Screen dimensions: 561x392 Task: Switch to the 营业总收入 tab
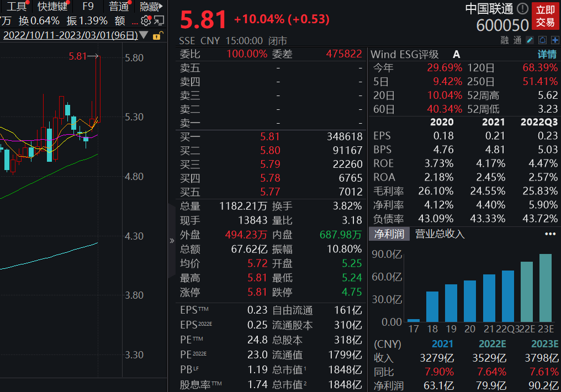click(440, 234)
